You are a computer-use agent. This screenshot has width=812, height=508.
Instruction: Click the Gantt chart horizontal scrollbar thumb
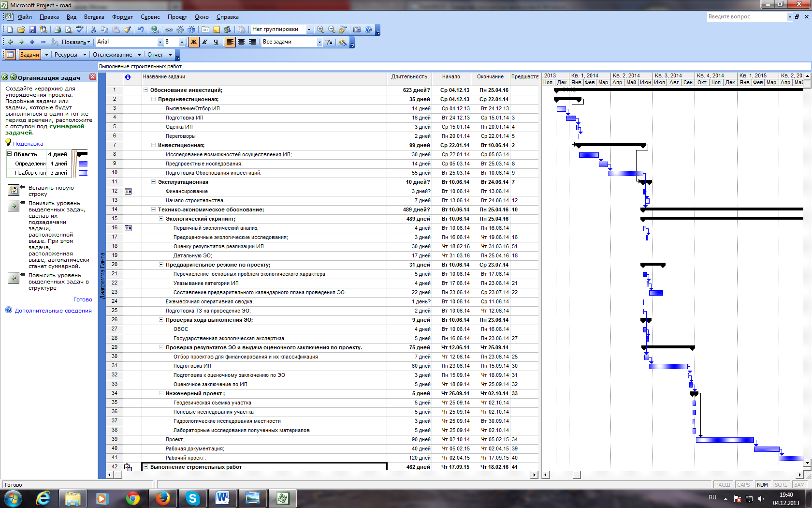point(577,475)
